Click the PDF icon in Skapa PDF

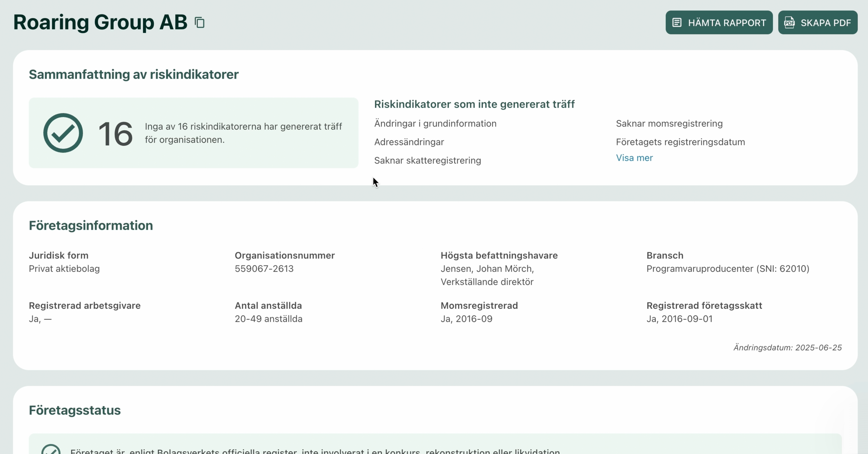tap(789, 23)
